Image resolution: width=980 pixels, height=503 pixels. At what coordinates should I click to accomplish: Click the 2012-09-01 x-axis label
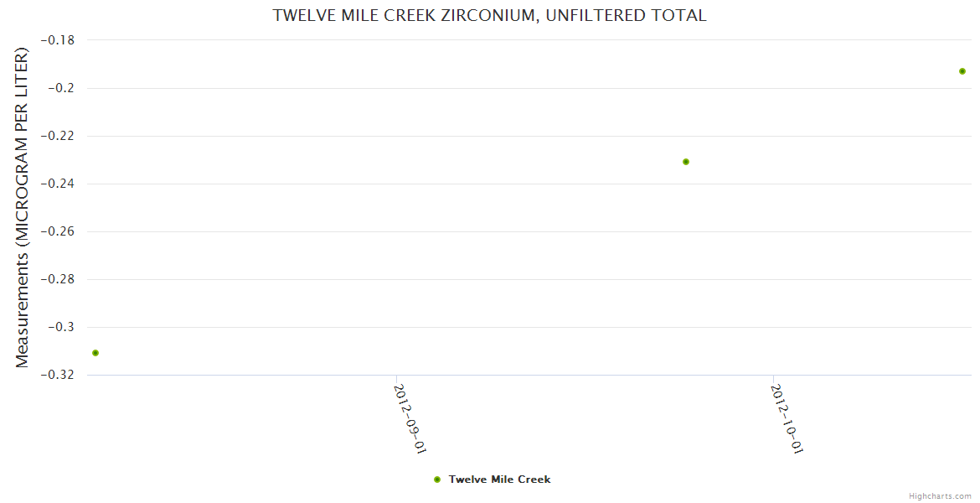pos(410,419)
